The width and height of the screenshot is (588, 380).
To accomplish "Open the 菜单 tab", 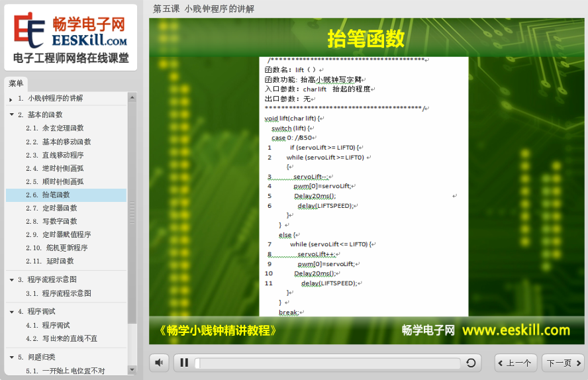I will [x=16, y=83].
